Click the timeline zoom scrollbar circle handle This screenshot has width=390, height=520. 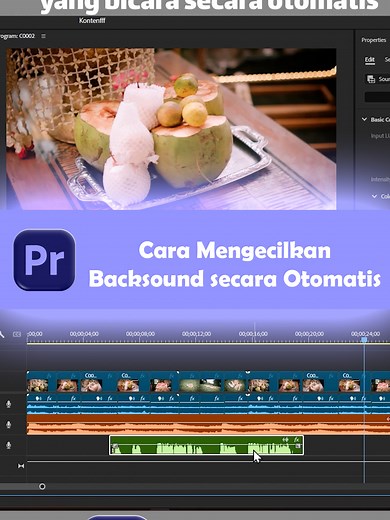tap(42, 486)
